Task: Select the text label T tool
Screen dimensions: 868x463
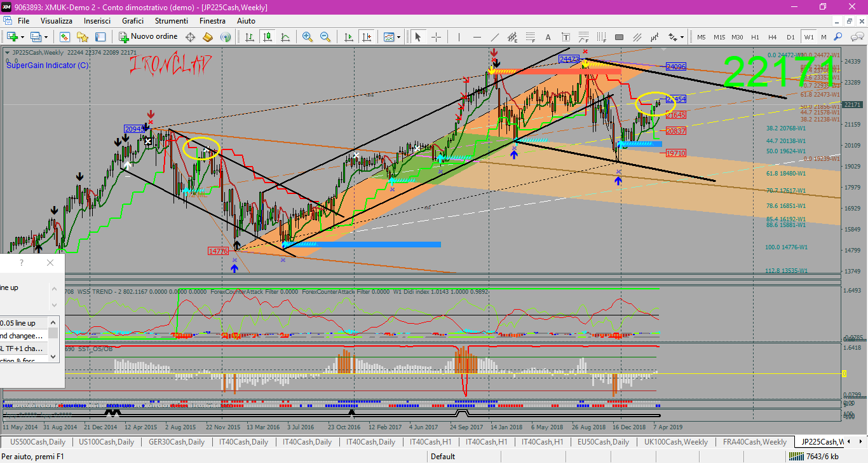Action: (566, 37)
